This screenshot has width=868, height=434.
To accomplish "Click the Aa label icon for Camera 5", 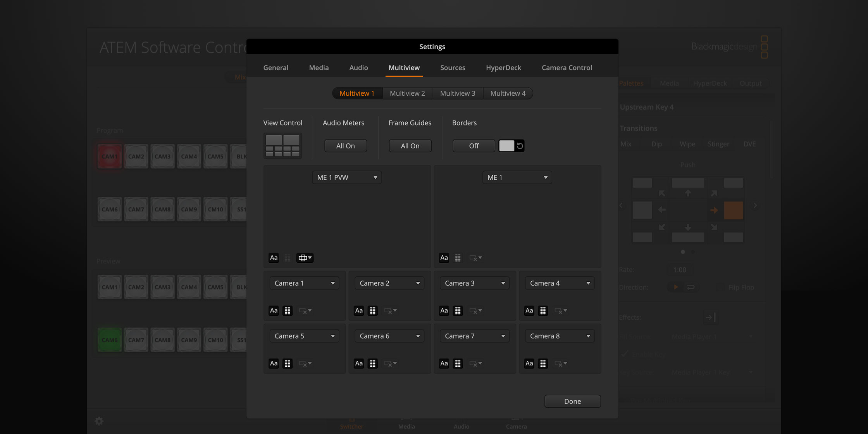I will click(x=274, y=363).
